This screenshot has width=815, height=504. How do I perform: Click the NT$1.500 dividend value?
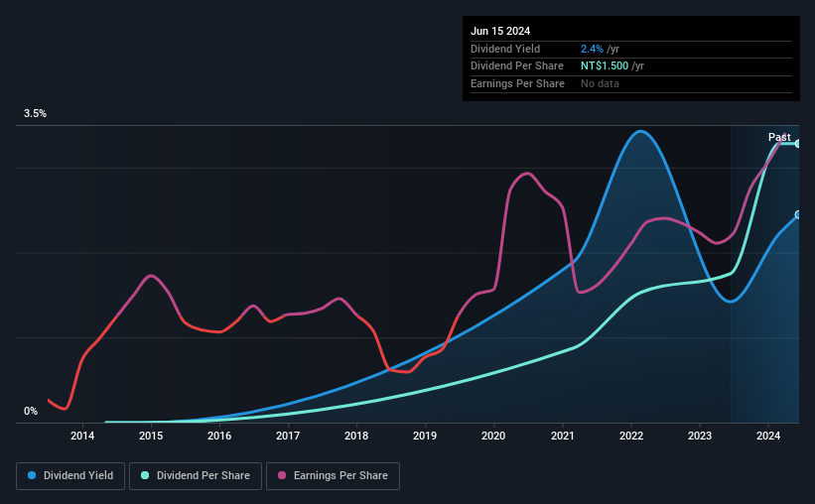click(605, 66)
